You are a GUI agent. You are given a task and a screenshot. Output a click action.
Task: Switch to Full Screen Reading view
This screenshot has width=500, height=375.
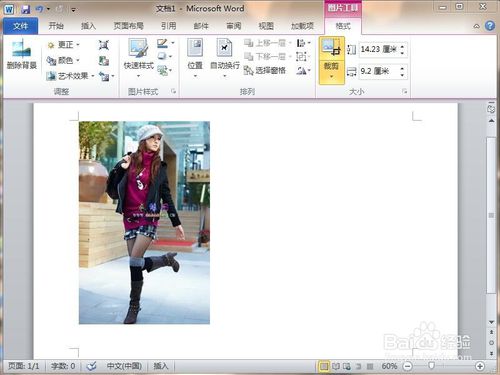point(336,366)
